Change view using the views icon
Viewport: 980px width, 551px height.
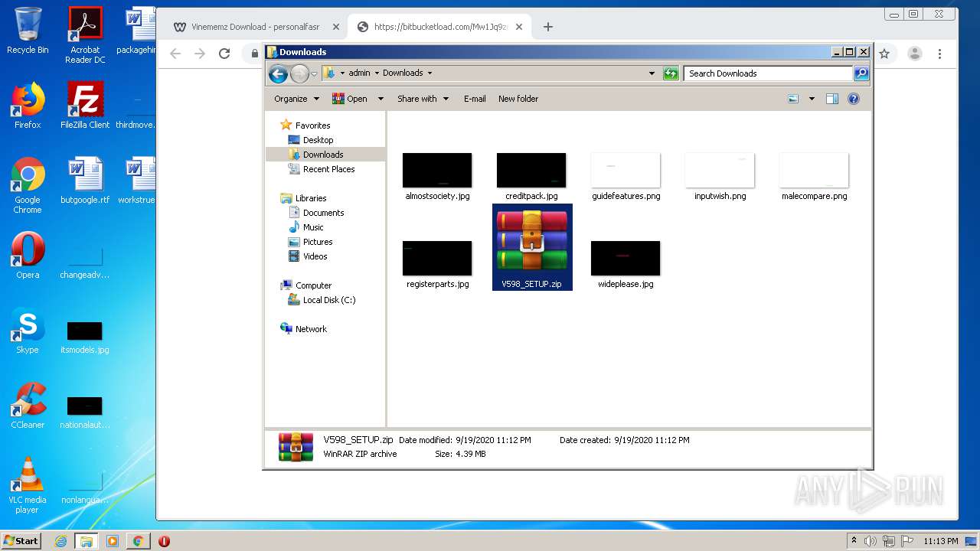click(x=793, y=99)
